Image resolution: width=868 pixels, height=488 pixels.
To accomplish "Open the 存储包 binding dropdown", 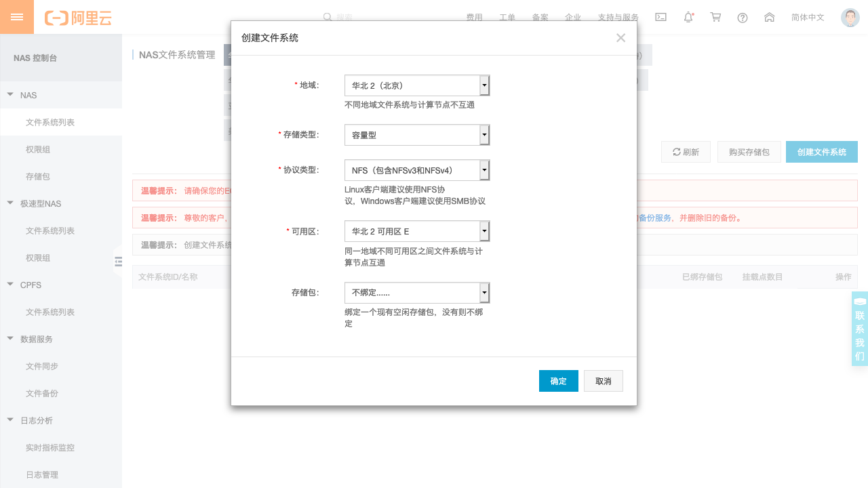I will click(484, 292).
